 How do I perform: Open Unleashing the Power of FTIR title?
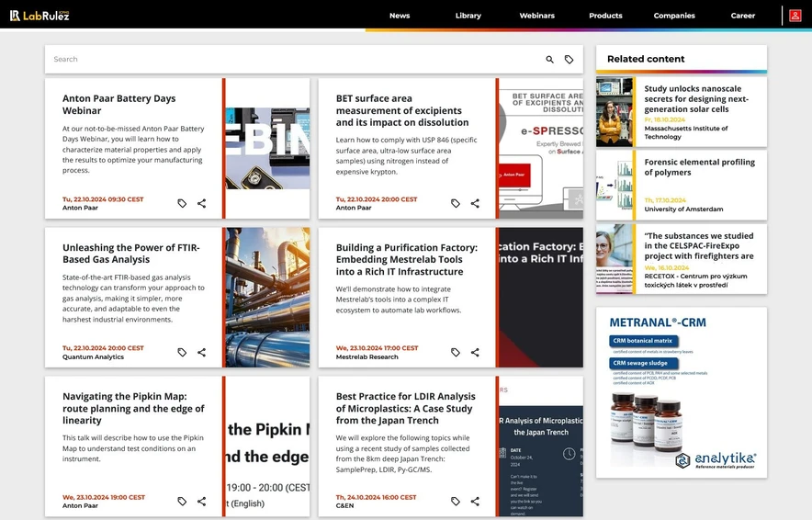coord(131,254)
